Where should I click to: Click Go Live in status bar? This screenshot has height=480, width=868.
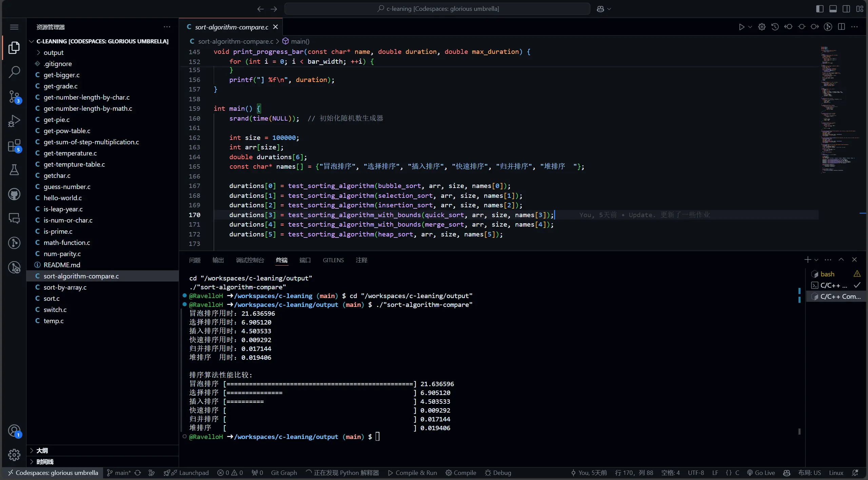761,473
